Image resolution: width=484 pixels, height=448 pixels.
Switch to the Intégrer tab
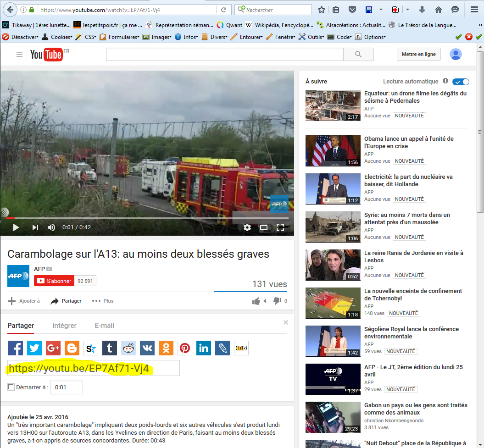(x=64, y=326)
